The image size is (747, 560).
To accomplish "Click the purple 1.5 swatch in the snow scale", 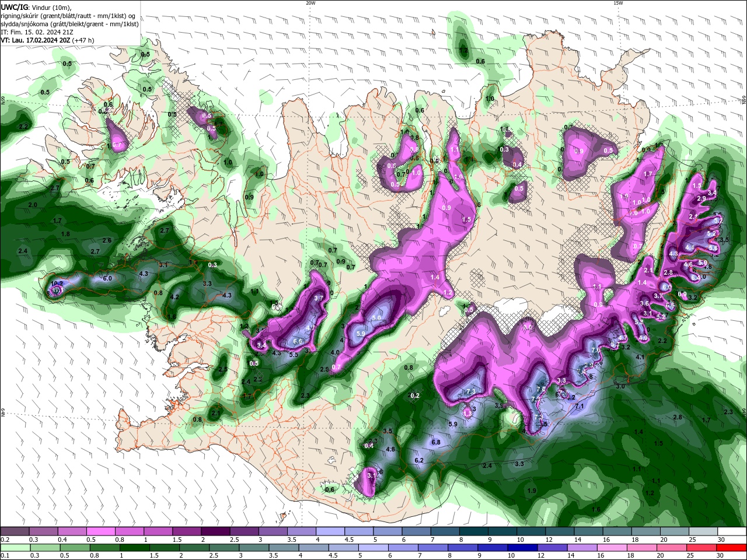I will [187, 531].
